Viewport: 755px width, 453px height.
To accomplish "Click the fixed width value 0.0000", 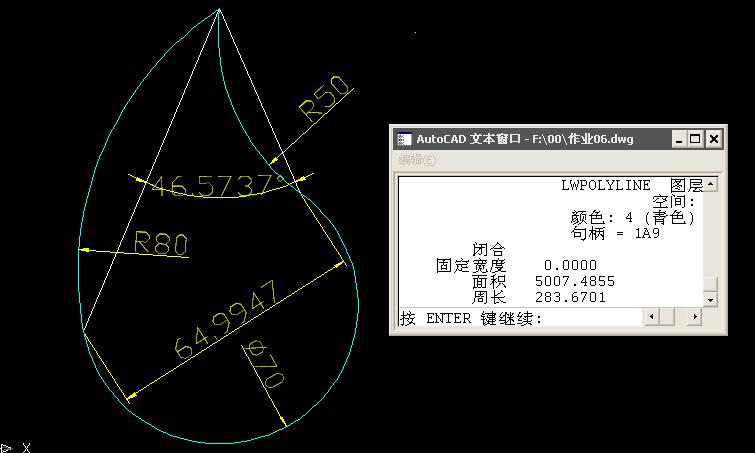I will pos(570,265).
